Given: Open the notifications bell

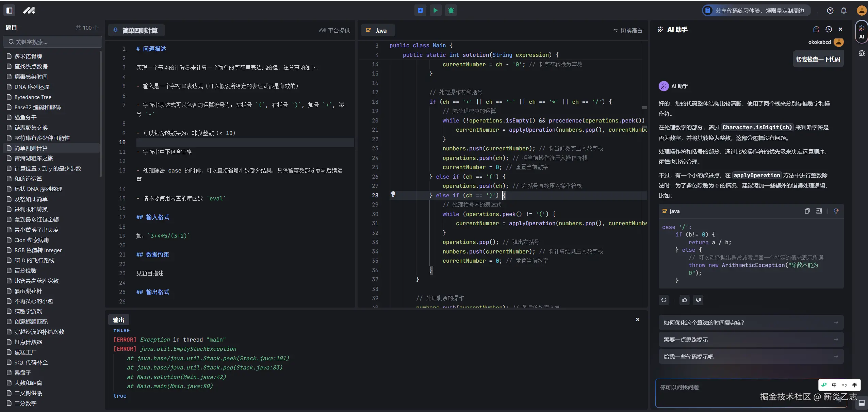Looking at the screenshot, I should pyautogui.click(x=844, y=11).
